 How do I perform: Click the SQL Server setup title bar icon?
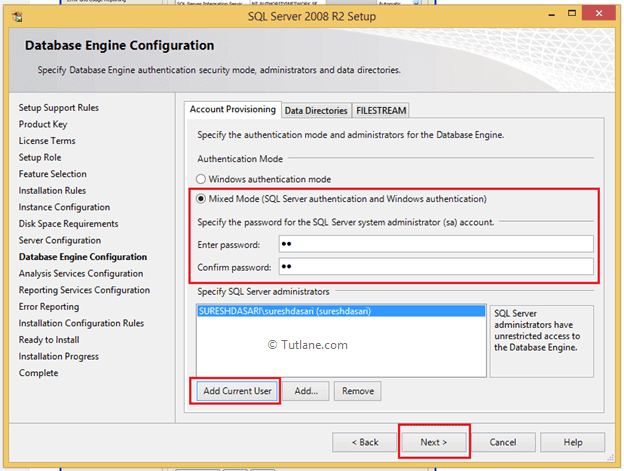coord(17,16)
